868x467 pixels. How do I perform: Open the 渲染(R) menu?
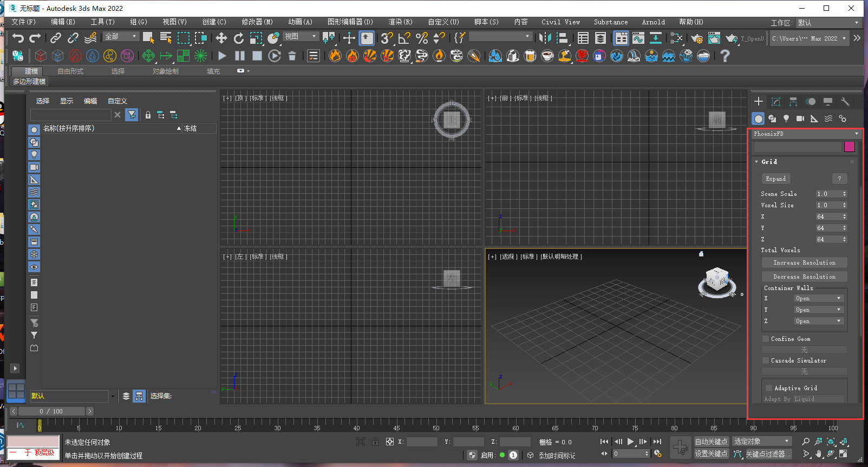[x=400, y=22]
